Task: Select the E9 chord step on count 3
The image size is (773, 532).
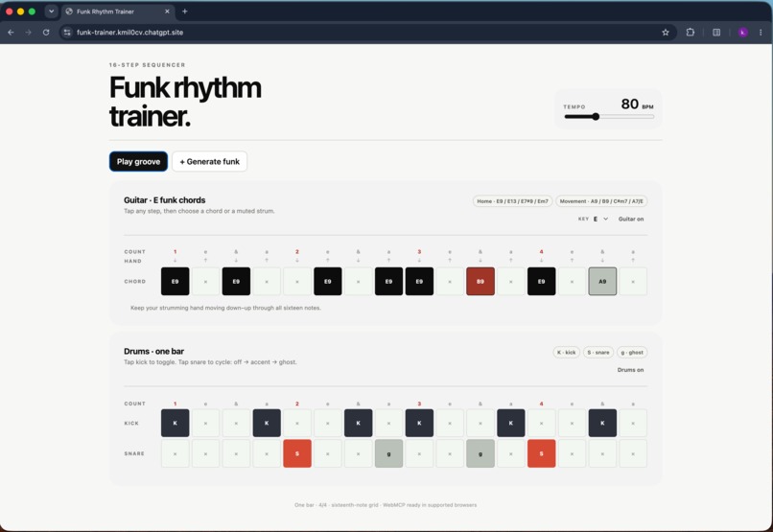Action: tap(419, 281)
